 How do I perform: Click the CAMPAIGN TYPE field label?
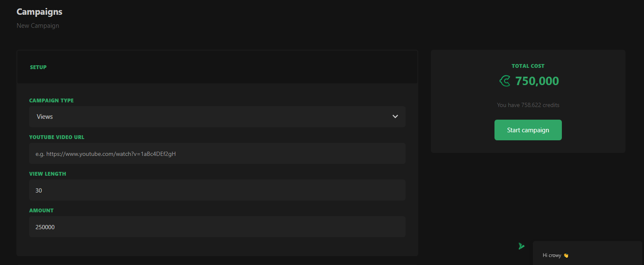(51, 101)
